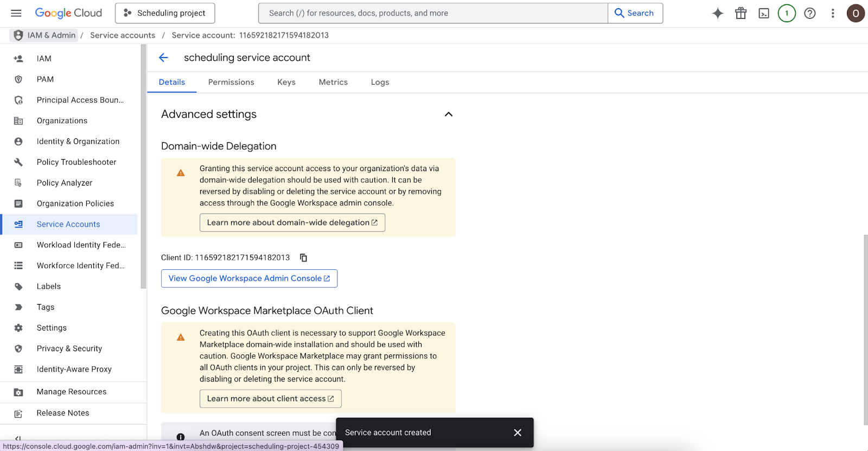The height and width of the screenshot is (451, 868).
Task: Click the Client ID number text
Action: click(242, 258)
